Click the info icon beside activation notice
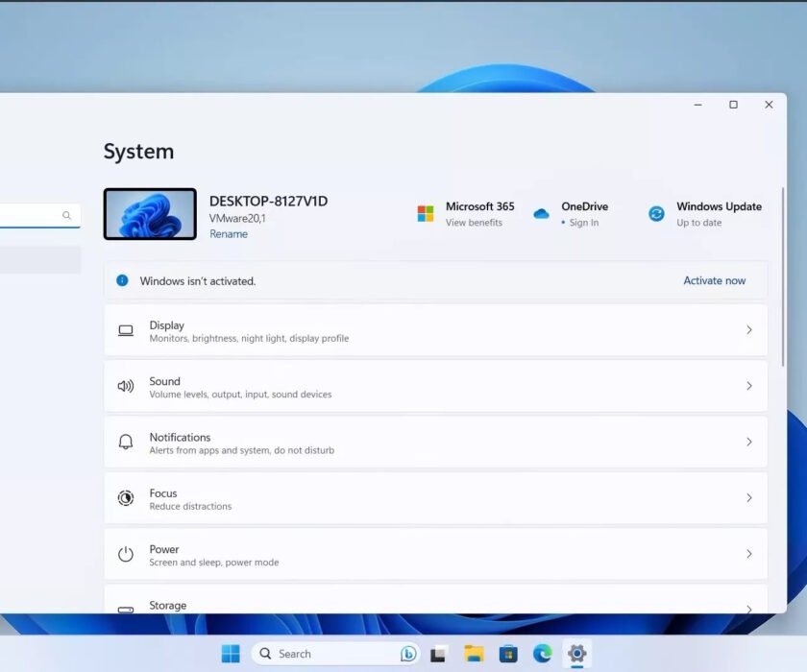The image size is (807, 672). tap(122, 280)
